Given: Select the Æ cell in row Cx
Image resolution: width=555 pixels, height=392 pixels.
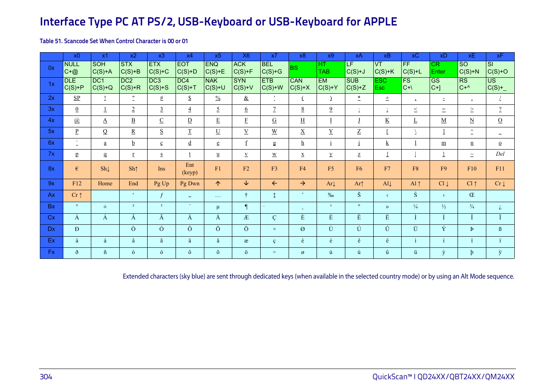Looking at the screenshot, I should click(246, 218).
